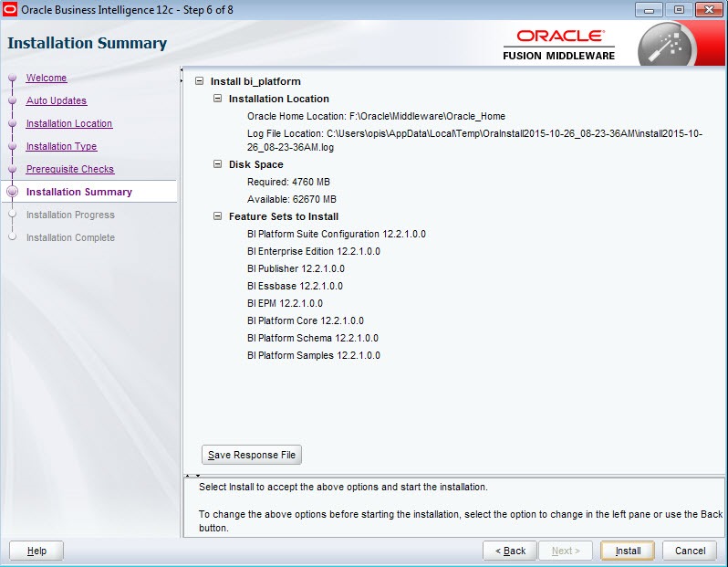Select BI Enterprise Edition 12.2.1.0.0
Image resolution: width=728 pixels, height=567 pixels.
pyautogui.click(x=314, y=251)
